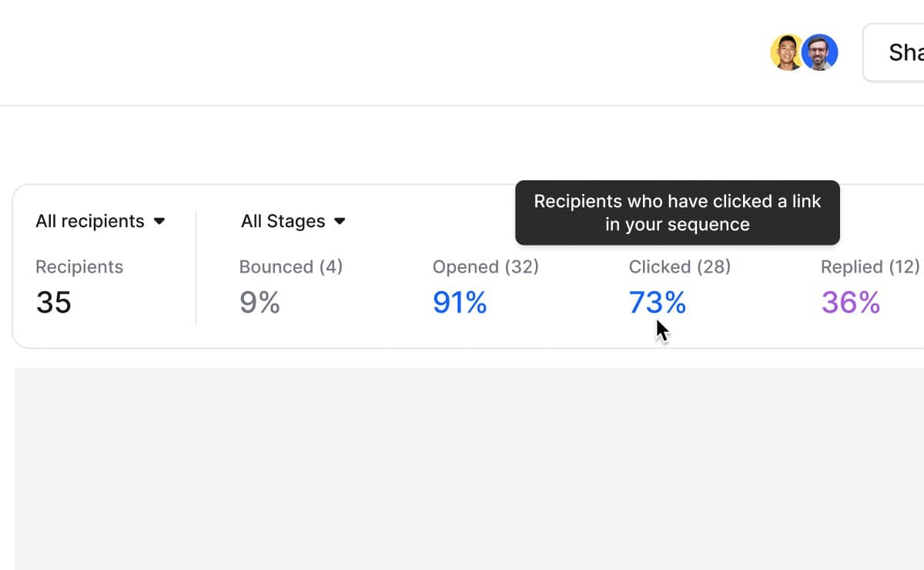Open the Share button near top right

pyautogui.click(x=903, y=52)
